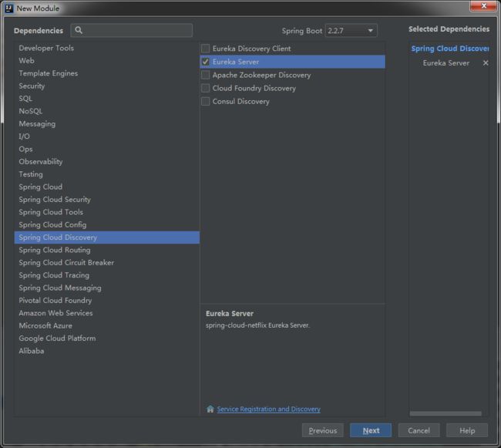Select the Consul Discovery label
The width and height of the screenshot is (501, 448).
(241, 101)
